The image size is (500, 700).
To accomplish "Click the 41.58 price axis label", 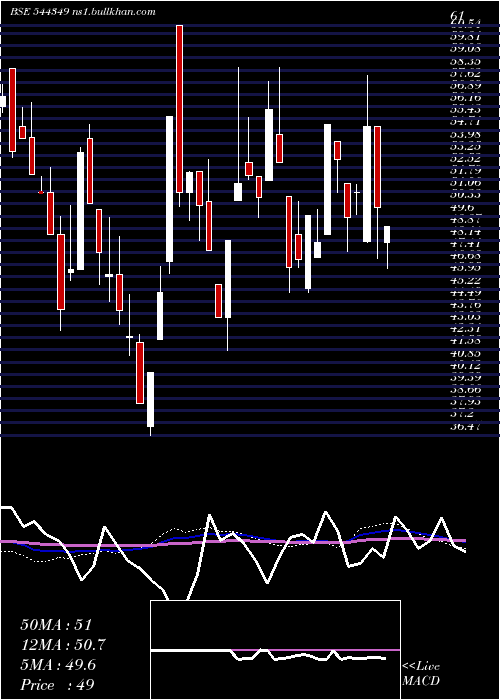I will 465,341.
